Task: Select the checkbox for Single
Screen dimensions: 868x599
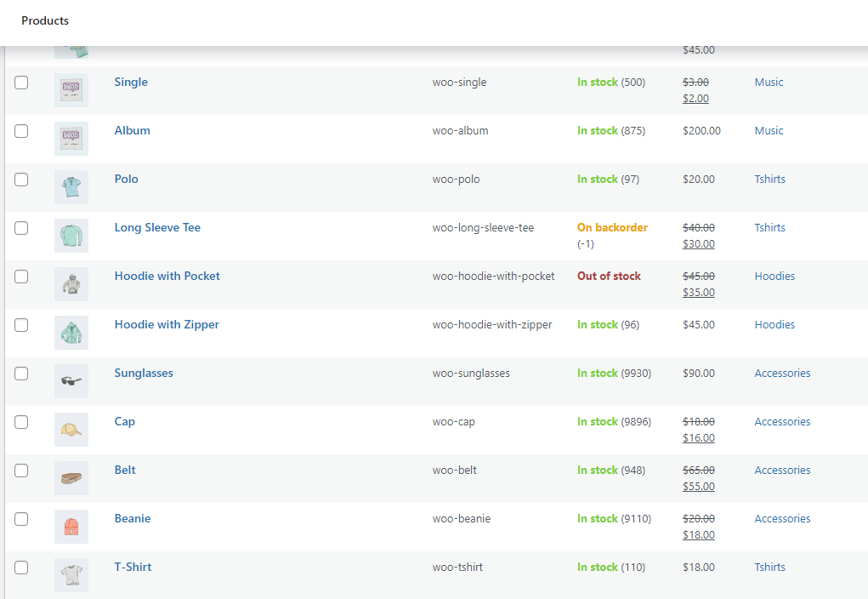Action: [21, 83]
